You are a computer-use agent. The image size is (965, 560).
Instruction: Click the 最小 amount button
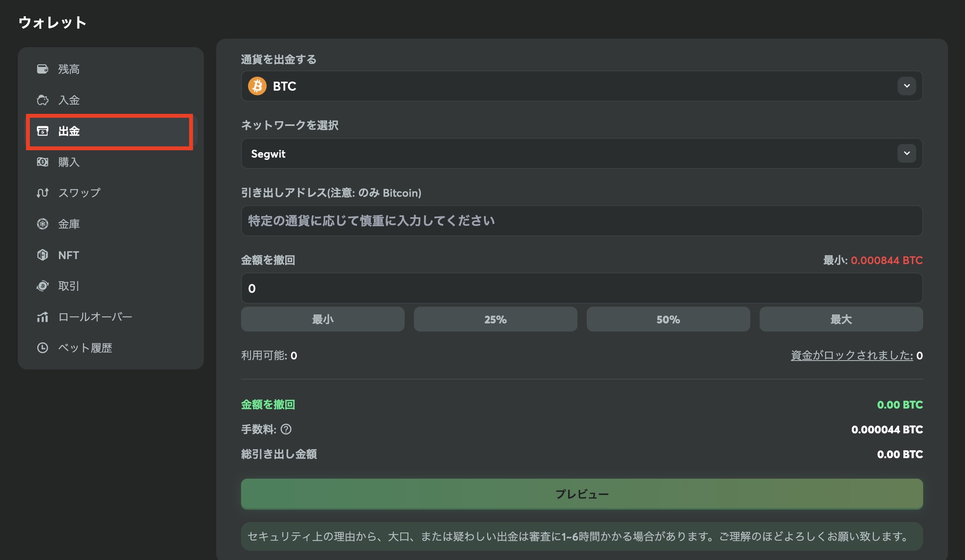click(x=322, y=319)
